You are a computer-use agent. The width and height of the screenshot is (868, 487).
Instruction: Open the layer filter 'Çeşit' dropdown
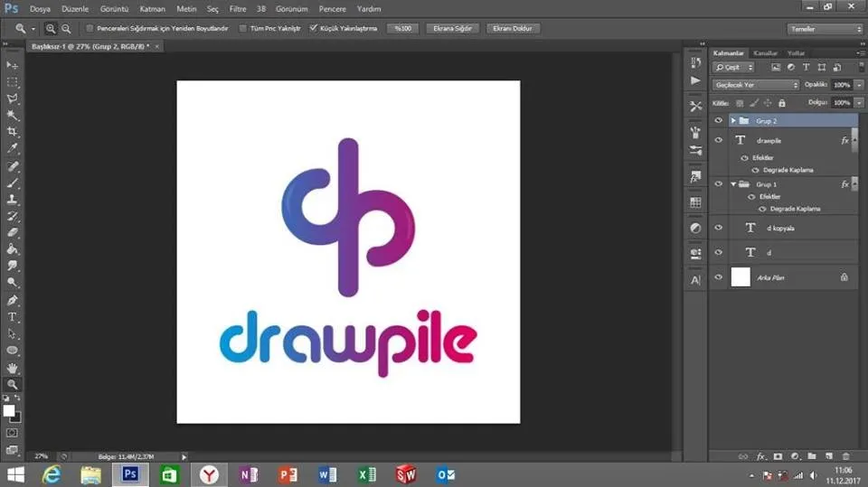(733, 67)
